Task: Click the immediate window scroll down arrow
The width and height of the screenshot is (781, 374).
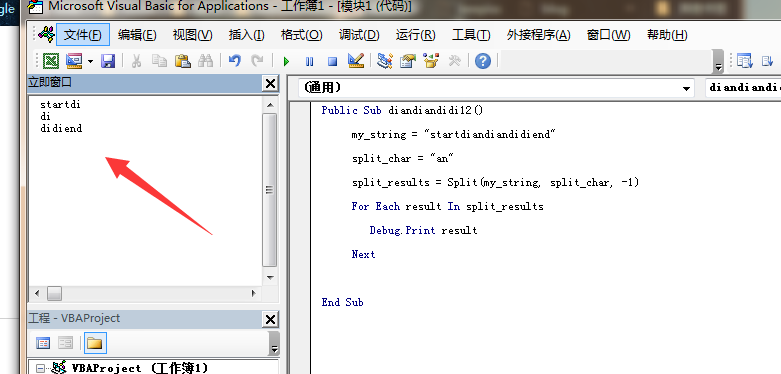Action: [x=269, y=277]
